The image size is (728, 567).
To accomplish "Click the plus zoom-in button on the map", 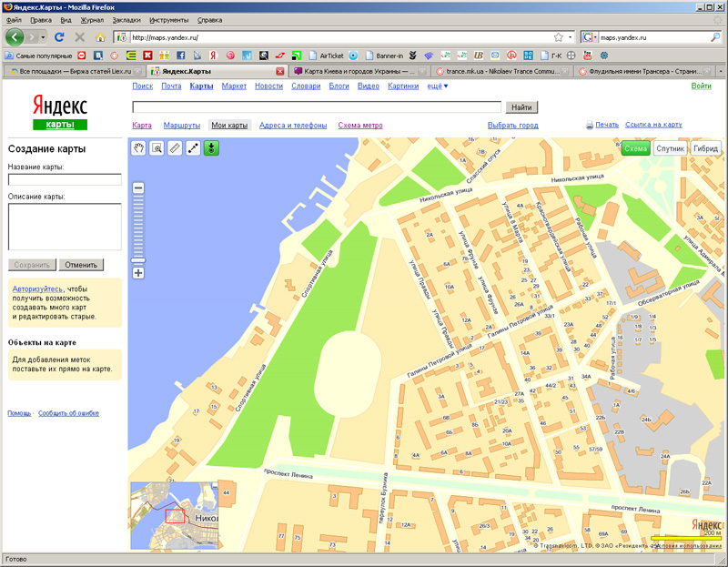I will click(138, 273).
